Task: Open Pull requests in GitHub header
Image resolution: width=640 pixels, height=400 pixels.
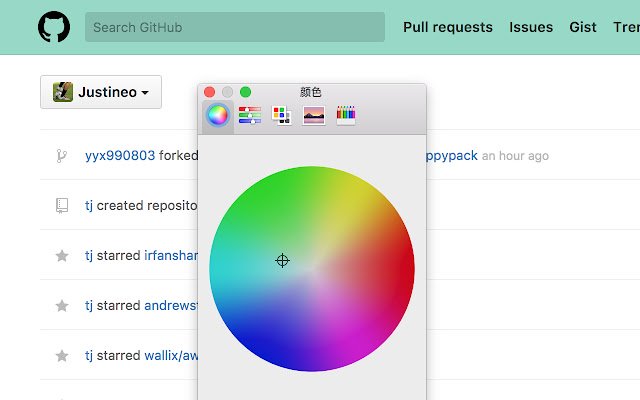Action: (x=448, y=27)
